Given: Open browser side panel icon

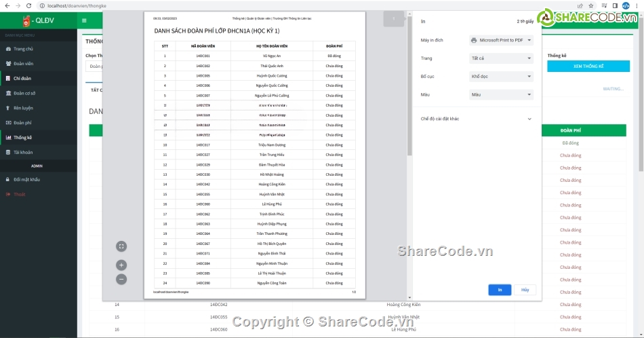Looking at the screenshot, I should click(615, 5).
